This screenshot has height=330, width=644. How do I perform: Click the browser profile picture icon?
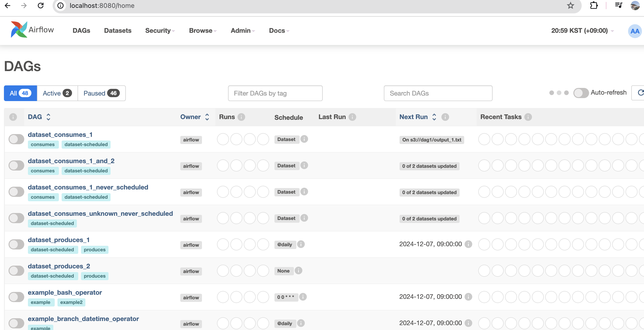click(x=635, y=6)
